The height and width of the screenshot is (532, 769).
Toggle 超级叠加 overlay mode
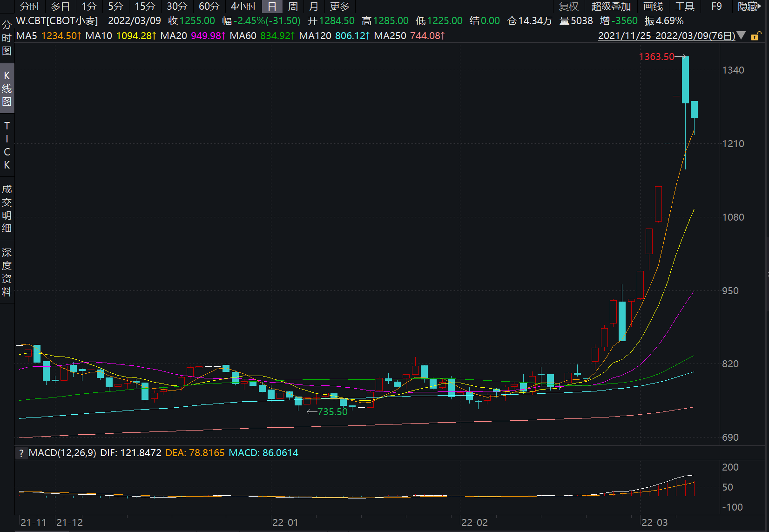(611, 7)
